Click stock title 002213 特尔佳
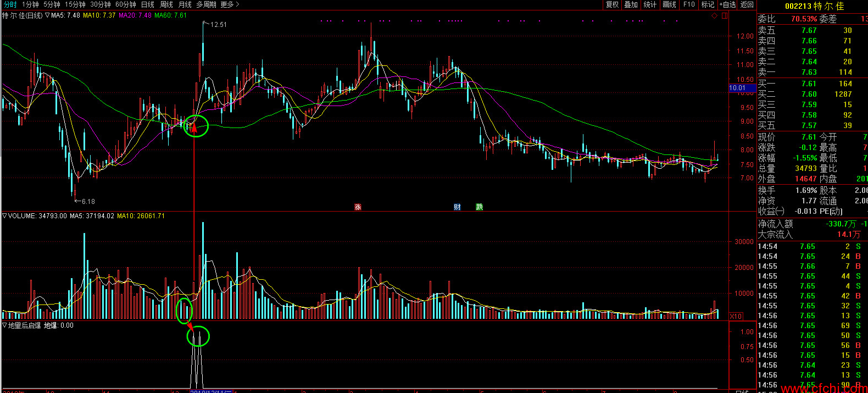 [814, 6]
